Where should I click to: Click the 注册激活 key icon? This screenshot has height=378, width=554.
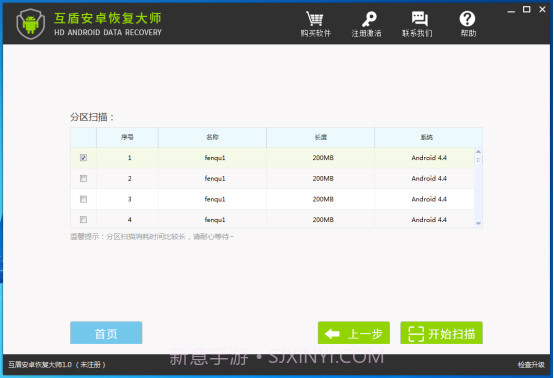click(369, 19)
